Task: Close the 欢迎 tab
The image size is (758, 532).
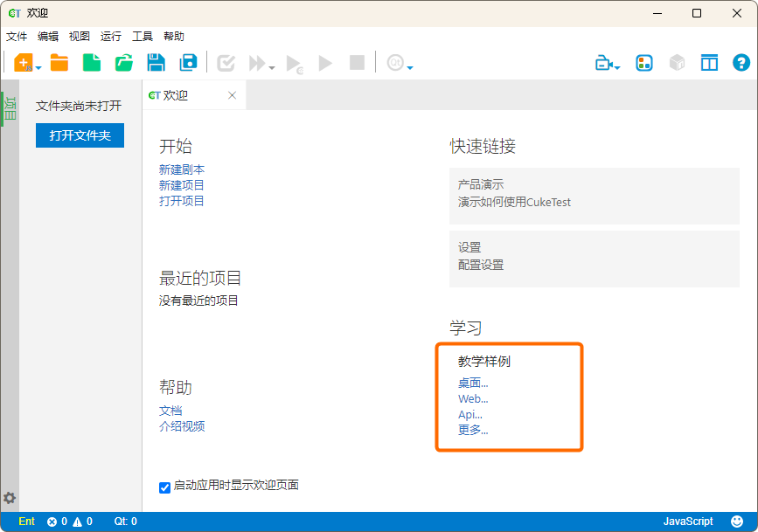Action: click(232, 95)
